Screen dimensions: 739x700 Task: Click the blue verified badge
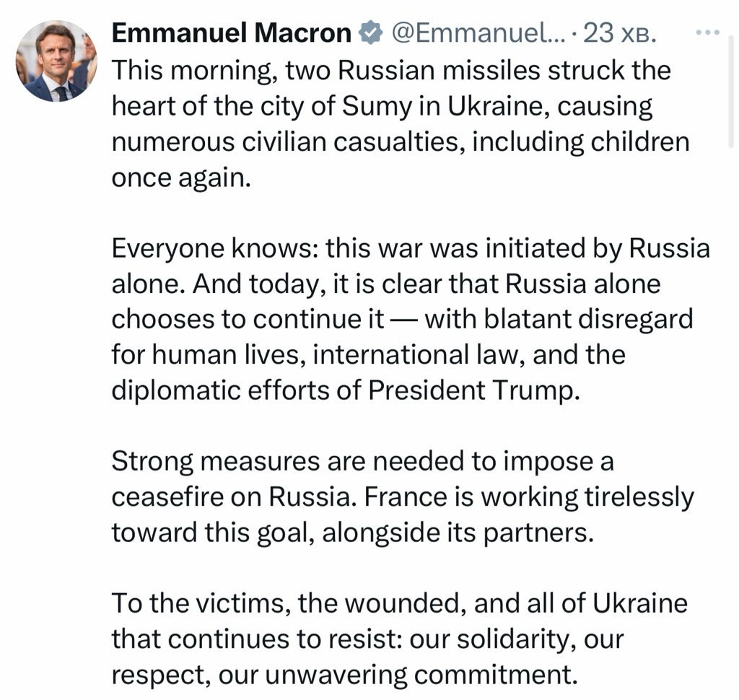pos(370,33)
